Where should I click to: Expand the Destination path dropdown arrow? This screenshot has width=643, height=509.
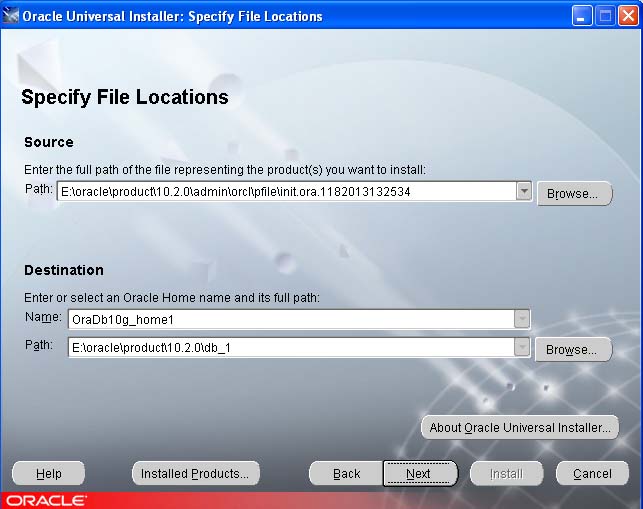(521, 347)
